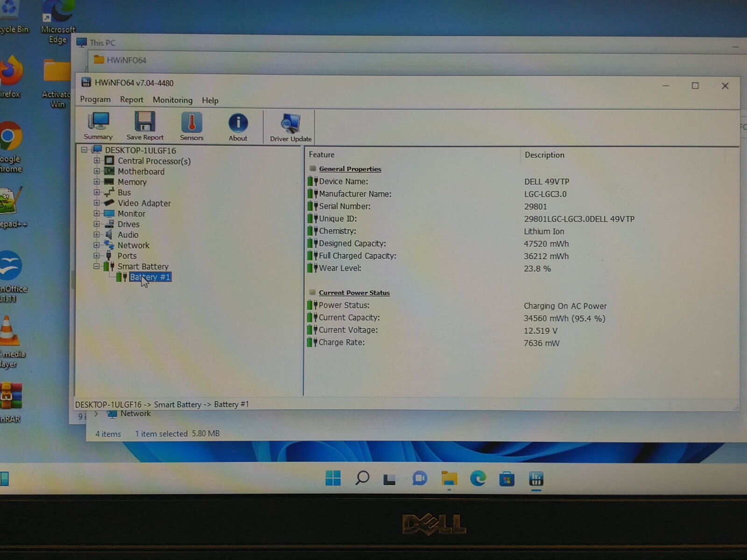The width and height of the screenshot is (747, 560).
Task: Open File Explorer from the taskbar
Action: coord(449,478)
